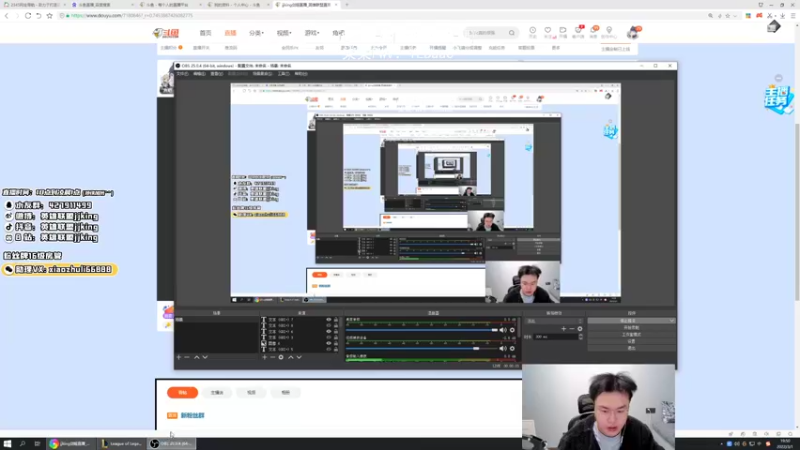Click the start recording button in OBS controls

(631, 328)
